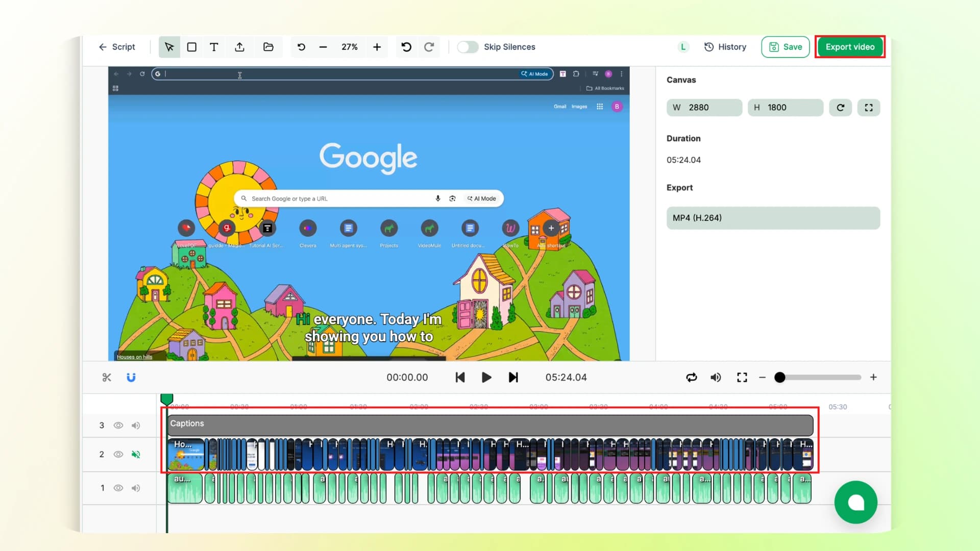Select the scissors split tool
This screenshot has height=551, width=980.
[107, 378]
